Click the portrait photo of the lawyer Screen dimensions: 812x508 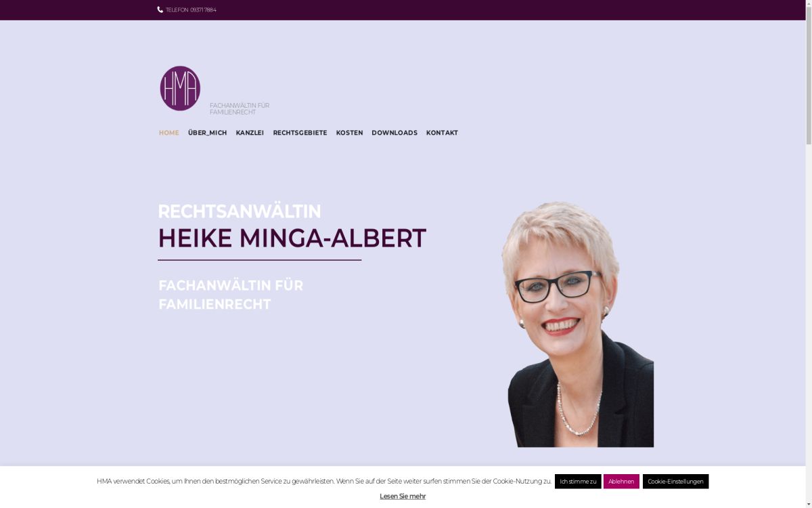(x=577, y=324)
